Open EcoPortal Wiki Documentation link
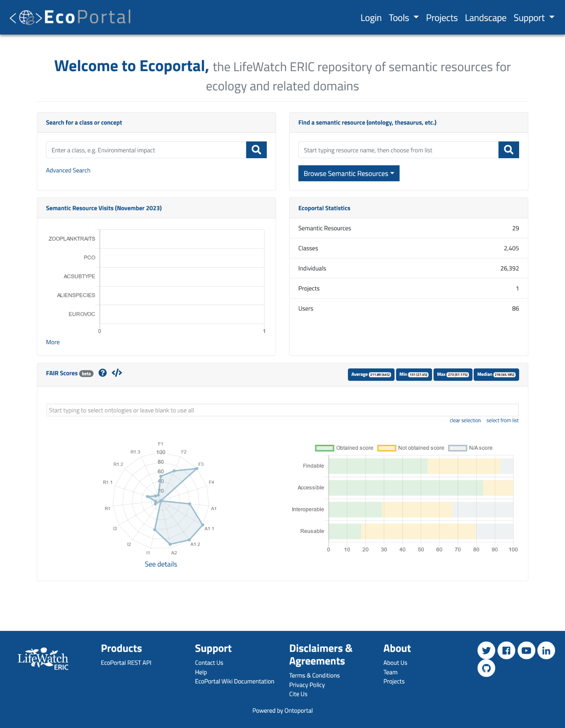This screenshot has width=565, height=728. (x=235, y=681)
